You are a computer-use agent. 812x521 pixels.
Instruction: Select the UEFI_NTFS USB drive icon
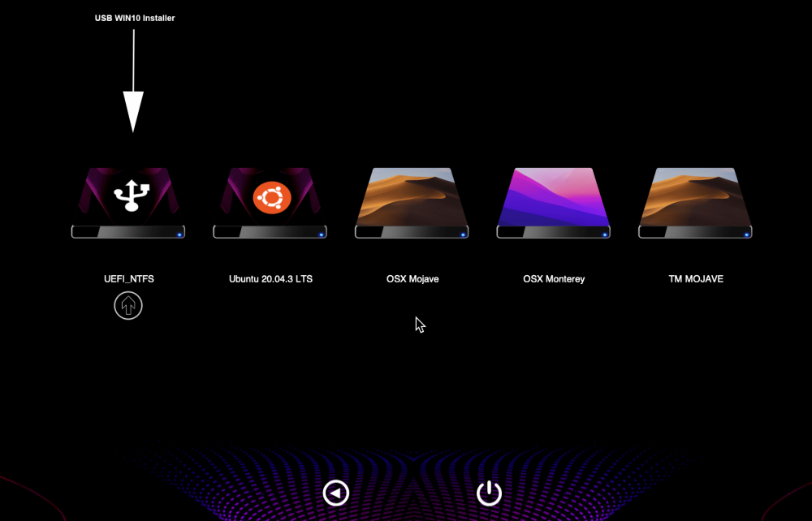coord(128,203)
